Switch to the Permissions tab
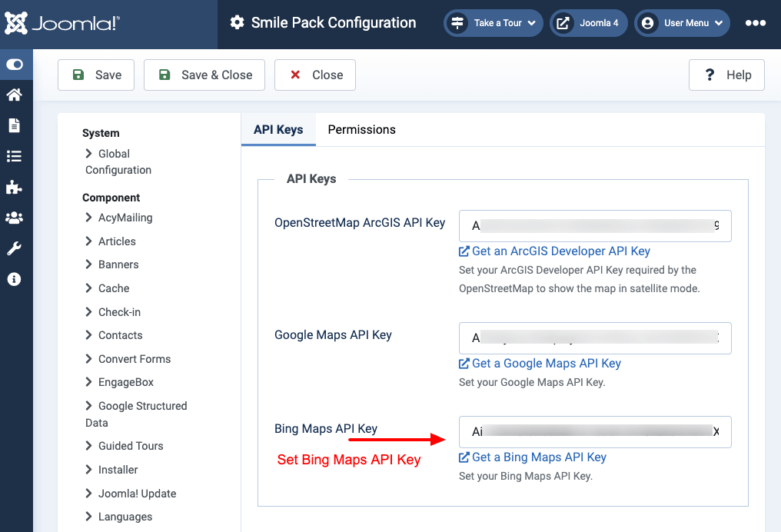This screenshot has height=532, width=781. pyautogui.click(x=361, y=129)
